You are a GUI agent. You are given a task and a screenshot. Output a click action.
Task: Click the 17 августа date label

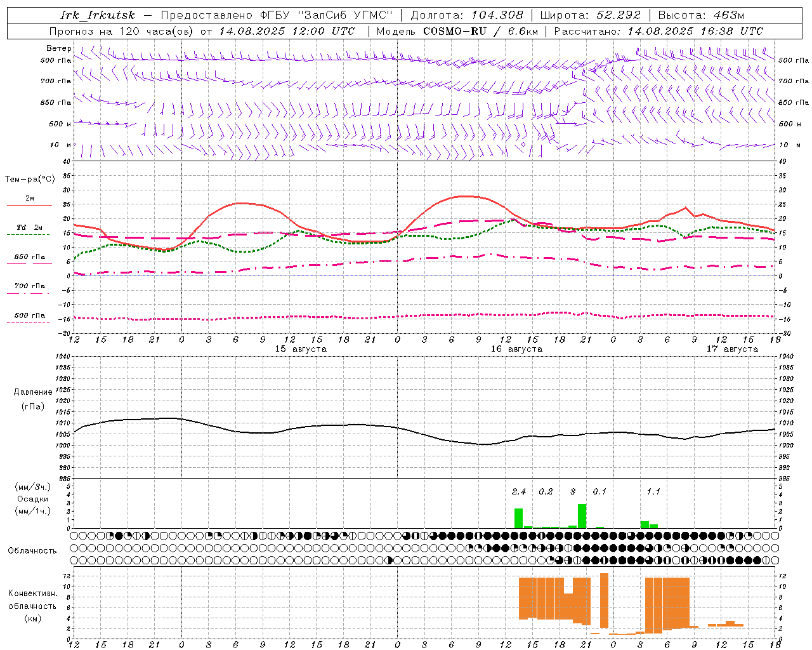tap(732, 349)
